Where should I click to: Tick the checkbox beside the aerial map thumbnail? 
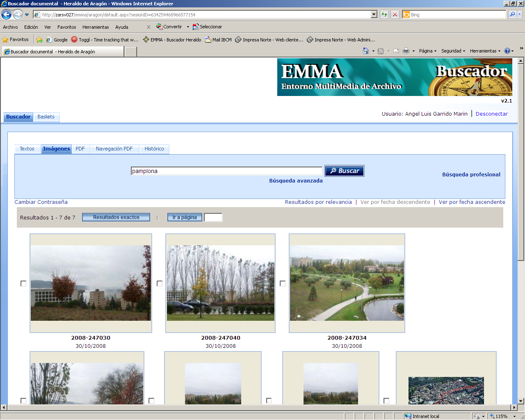point(386,400)
